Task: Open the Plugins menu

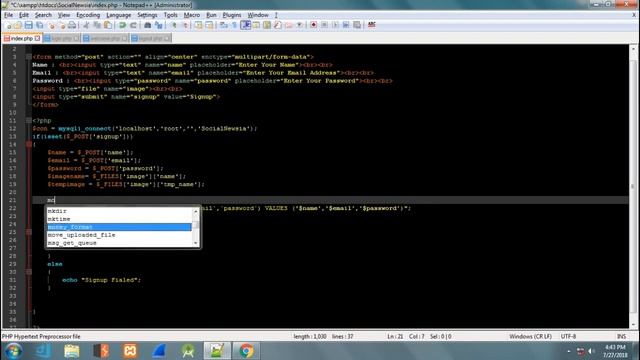Action: point(232,15)
